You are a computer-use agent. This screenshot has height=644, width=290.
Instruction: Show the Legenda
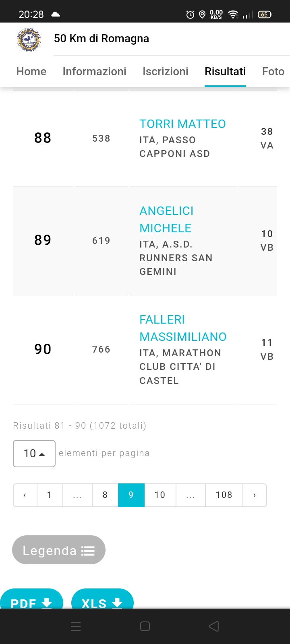tap(59, 550)
